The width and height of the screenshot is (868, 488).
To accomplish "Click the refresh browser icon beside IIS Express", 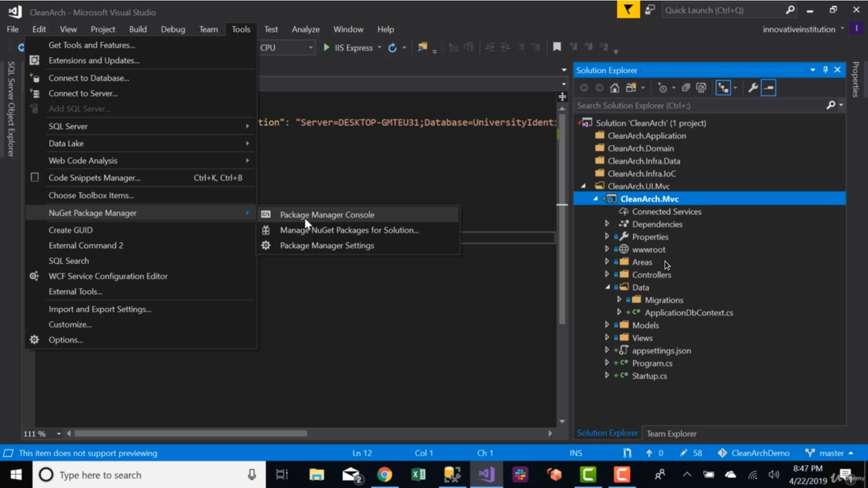I will pos(393,48).
